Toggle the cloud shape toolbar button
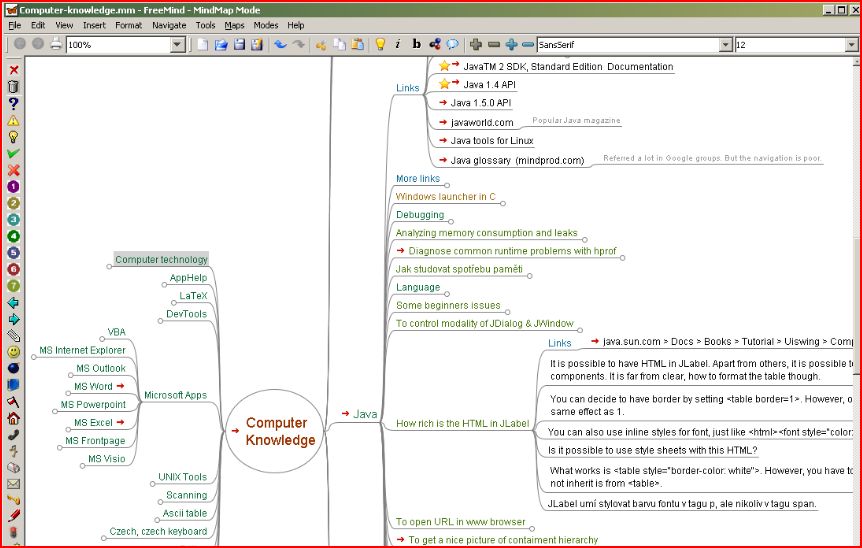Image resolution: width=862 pixels, height=548 pixels. 452,44
